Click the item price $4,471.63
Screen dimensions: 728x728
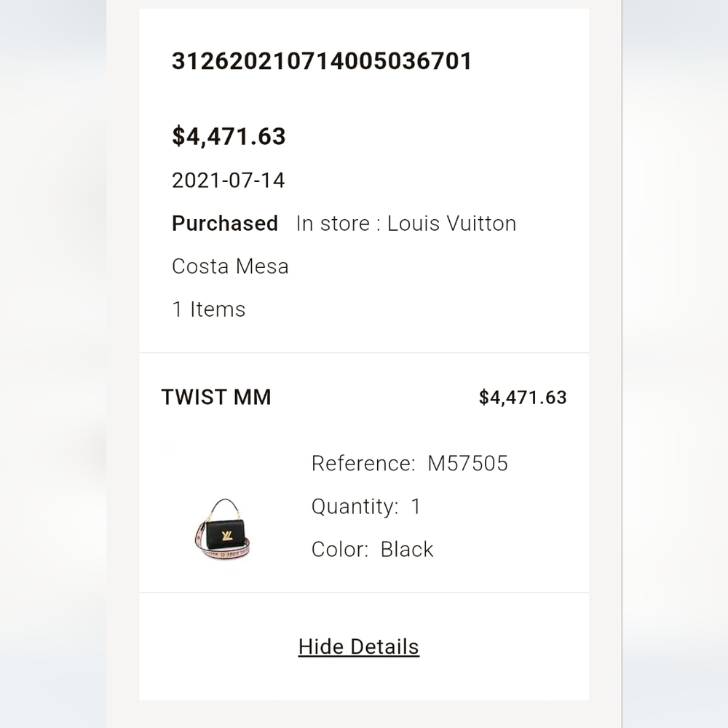click(523, 397)
